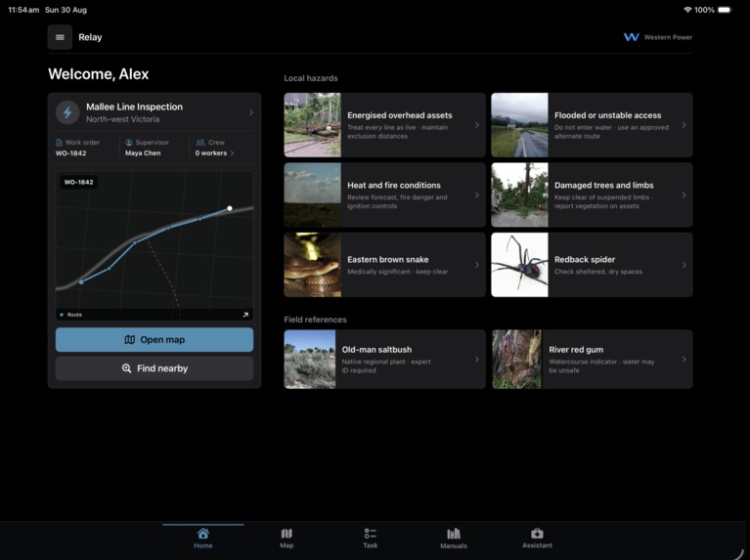This screenshot has width=750, height=560.
Task: Click the search icon inside Find nearby
Action: click(126, 368)
